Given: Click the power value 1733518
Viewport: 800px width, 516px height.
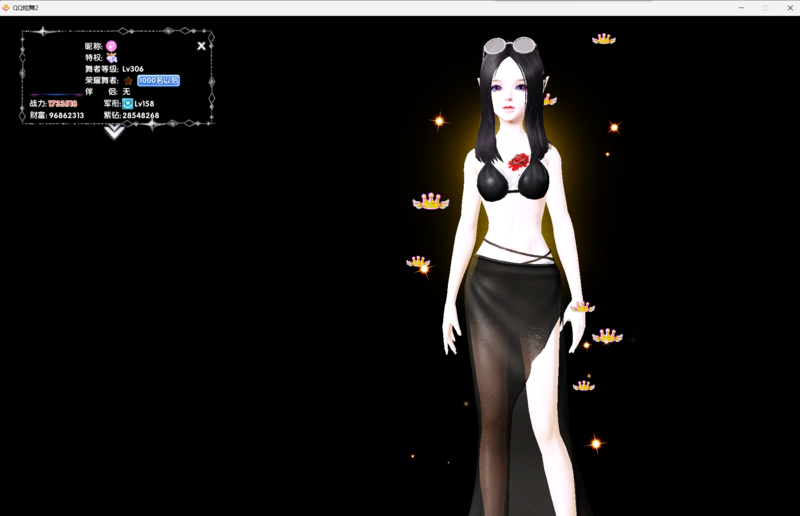Looking at the screenshot, I should point(63,104).
